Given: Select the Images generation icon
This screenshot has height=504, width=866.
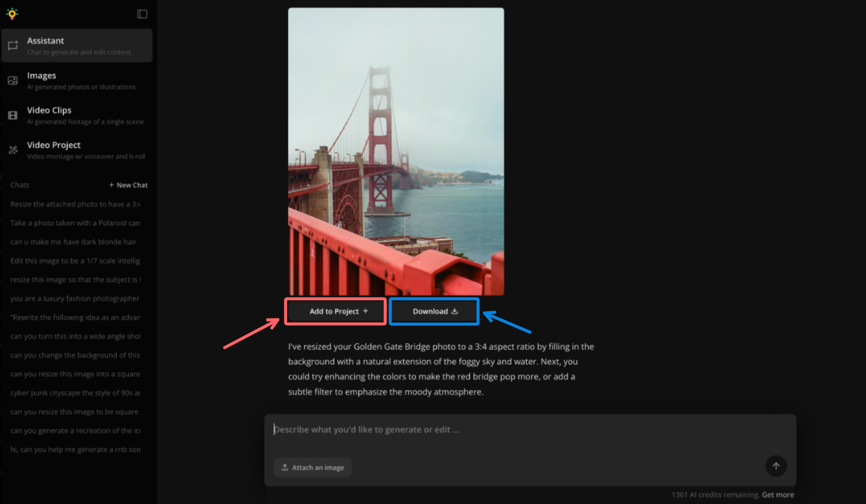Looking at the screenshot, I should (x=13, y=80).
